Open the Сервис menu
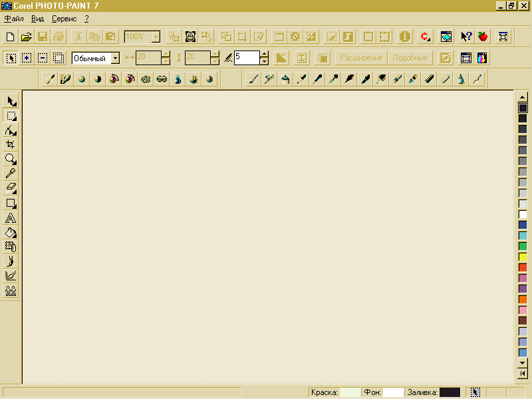Screen dimensions: 532x399 [x=64, y=19]
